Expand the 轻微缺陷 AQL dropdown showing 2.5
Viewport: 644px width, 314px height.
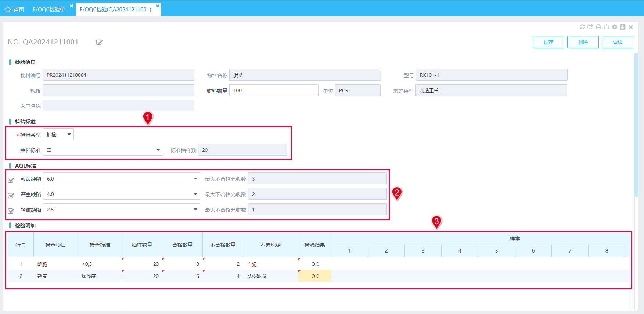tap(122, 210)
